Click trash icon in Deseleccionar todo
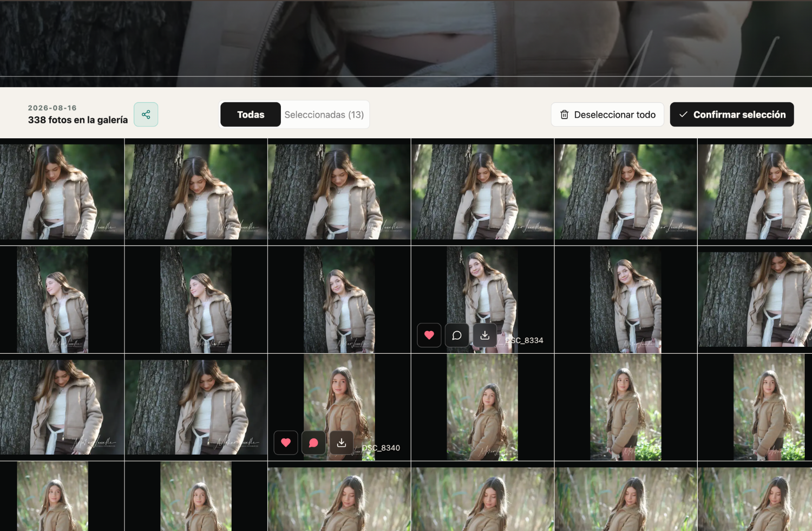The width and height of the screenshot is (812, 531). point(565,114)
